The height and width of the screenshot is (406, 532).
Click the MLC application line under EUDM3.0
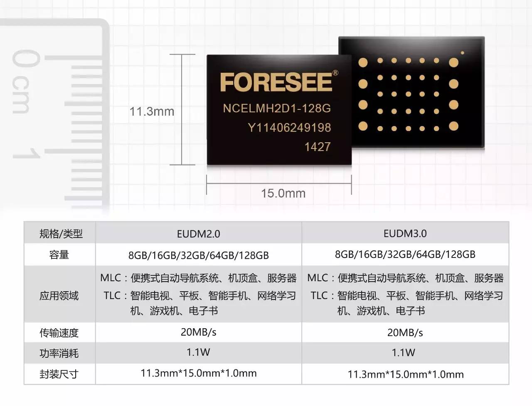(405, 278)
